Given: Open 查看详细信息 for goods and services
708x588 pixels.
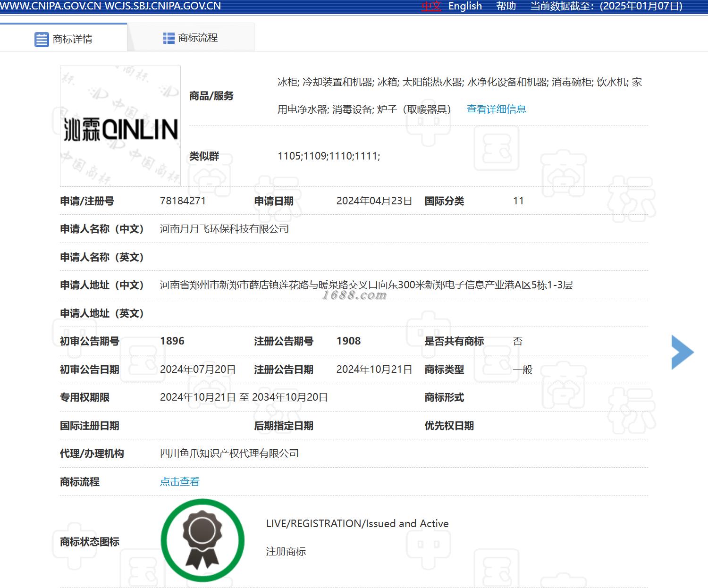Looking at the screenshot, I should tap(496, 109).
